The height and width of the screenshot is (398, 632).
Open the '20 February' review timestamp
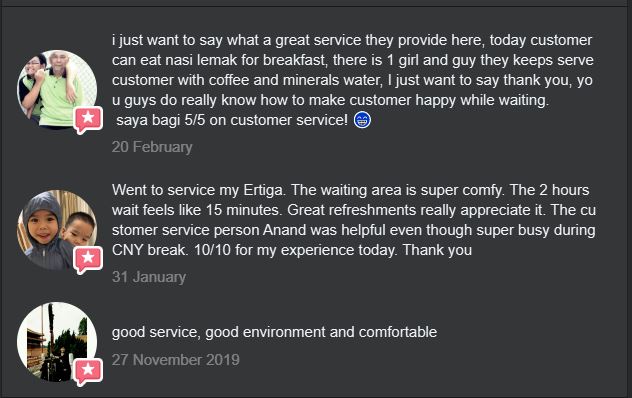(152, 147)
